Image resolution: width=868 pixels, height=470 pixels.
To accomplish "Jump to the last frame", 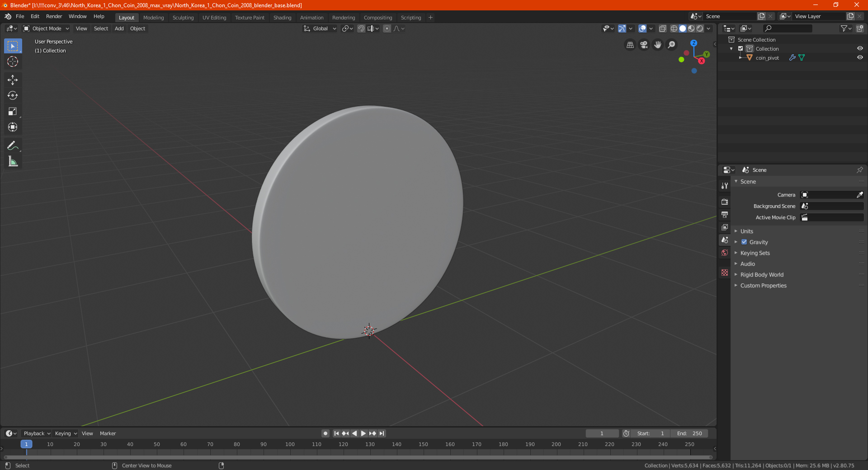I will coord(382,433).
